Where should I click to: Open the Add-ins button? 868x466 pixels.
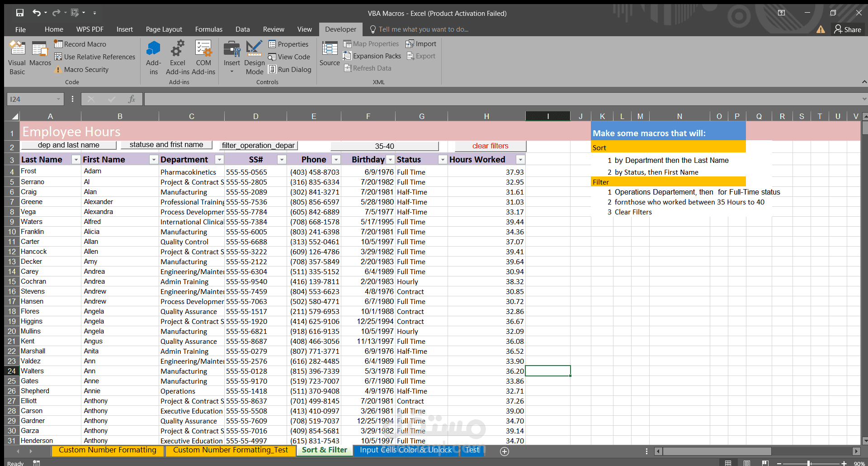154,58
